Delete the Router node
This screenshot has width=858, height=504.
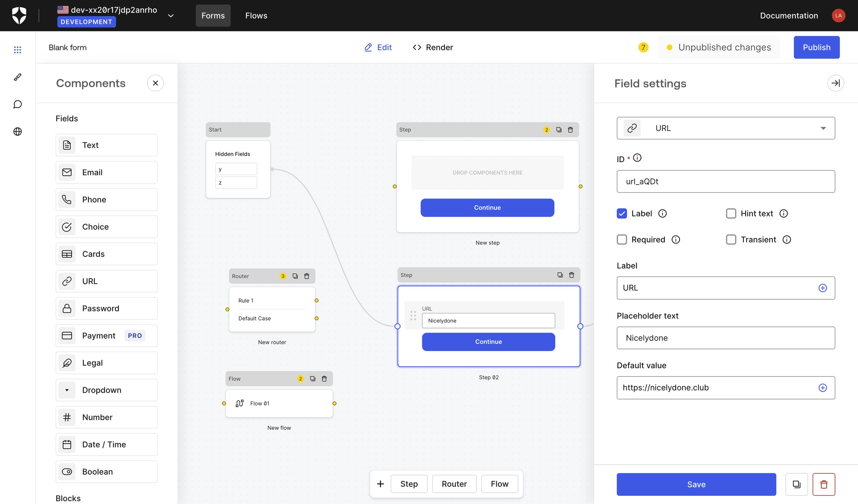pyautogui.click(x=306, y=276)
